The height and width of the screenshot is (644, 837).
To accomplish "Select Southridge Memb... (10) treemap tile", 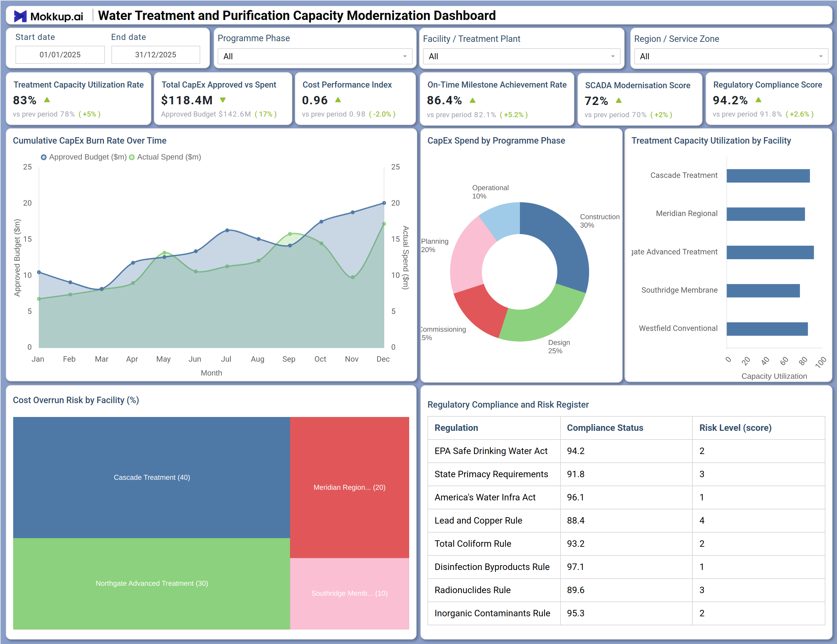I will 350,593.
